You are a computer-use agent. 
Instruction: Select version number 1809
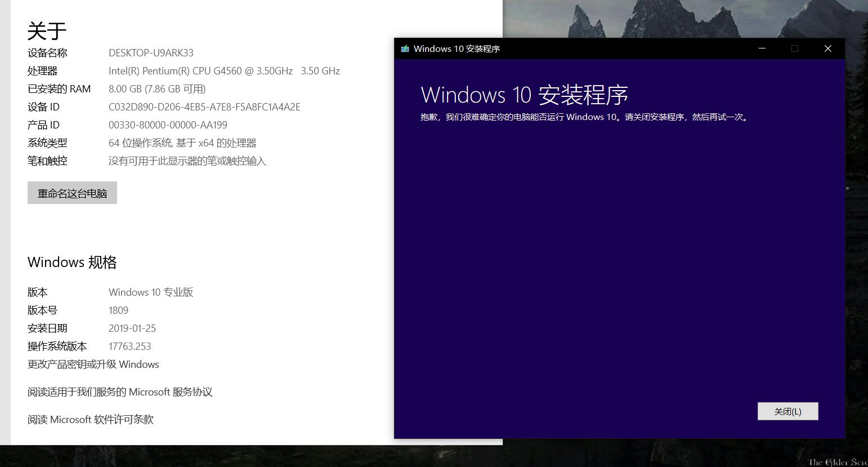click(x=118, y=310)
